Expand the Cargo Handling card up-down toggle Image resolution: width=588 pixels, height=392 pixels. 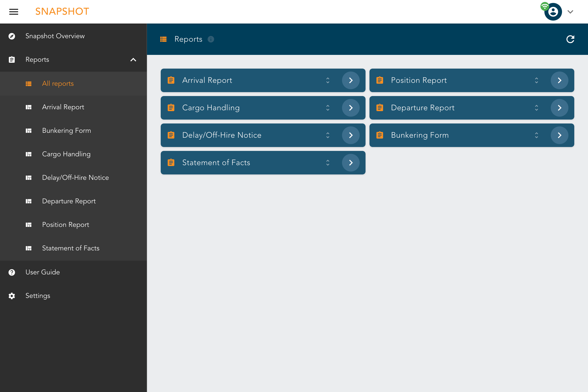(328, 108)
